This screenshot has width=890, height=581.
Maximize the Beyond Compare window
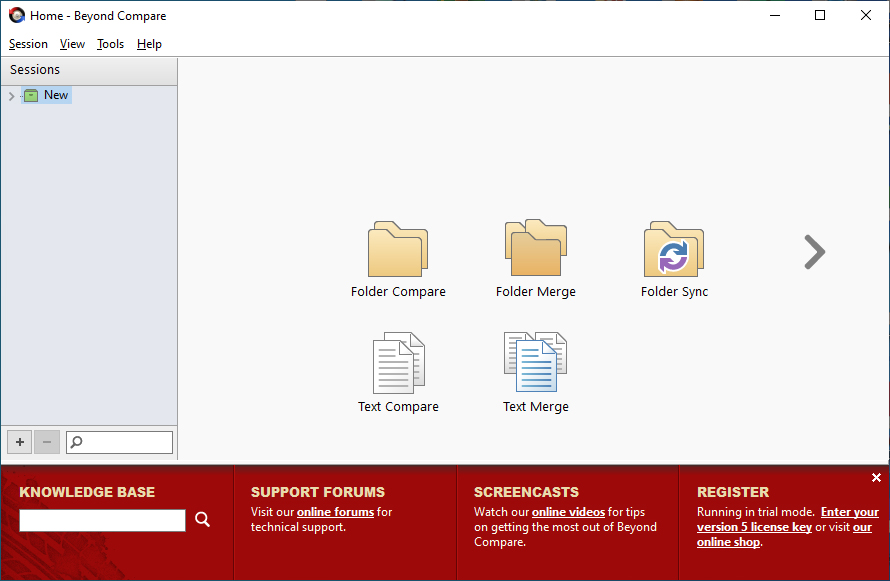click(820, 15)
